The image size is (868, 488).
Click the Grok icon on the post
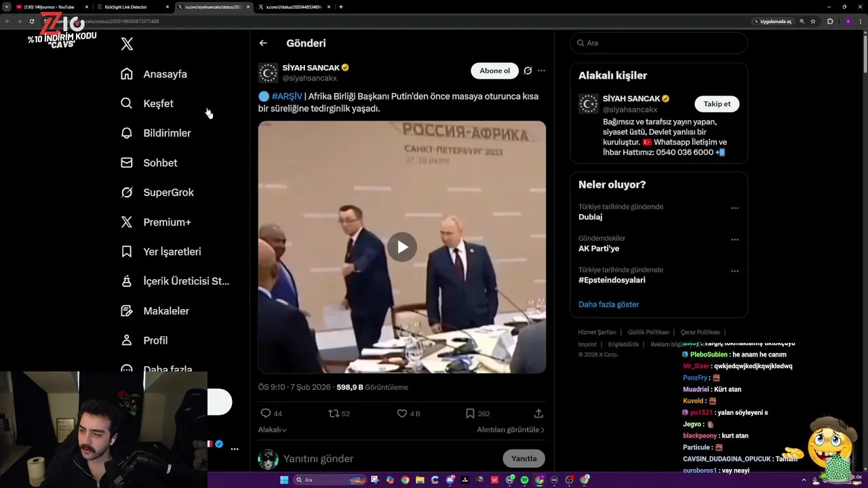528,70
